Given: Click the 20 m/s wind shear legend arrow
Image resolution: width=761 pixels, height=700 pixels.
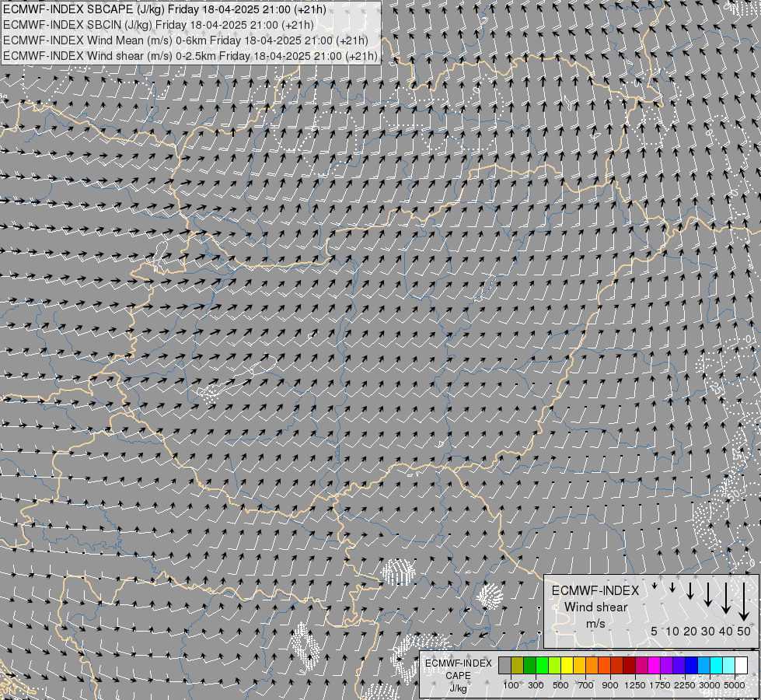Looking at the screenshot, I should pyautogui.click(x=690, y=590).
